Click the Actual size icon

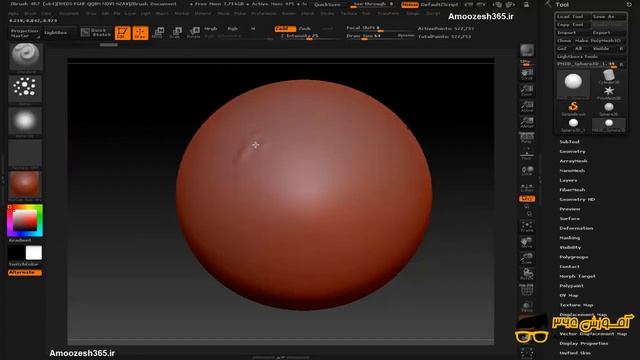pyautogui.click(x=527, y=106)
